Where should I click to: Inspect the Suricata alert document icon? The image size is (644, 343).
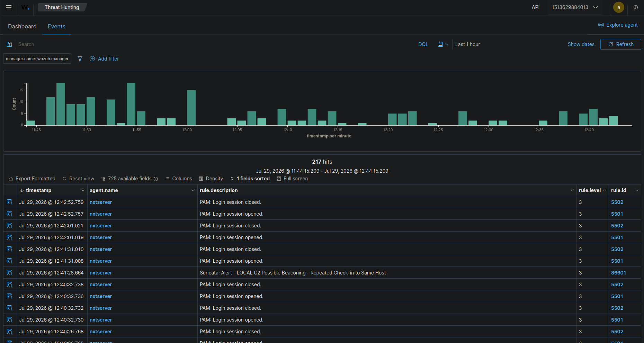point(10,273)
